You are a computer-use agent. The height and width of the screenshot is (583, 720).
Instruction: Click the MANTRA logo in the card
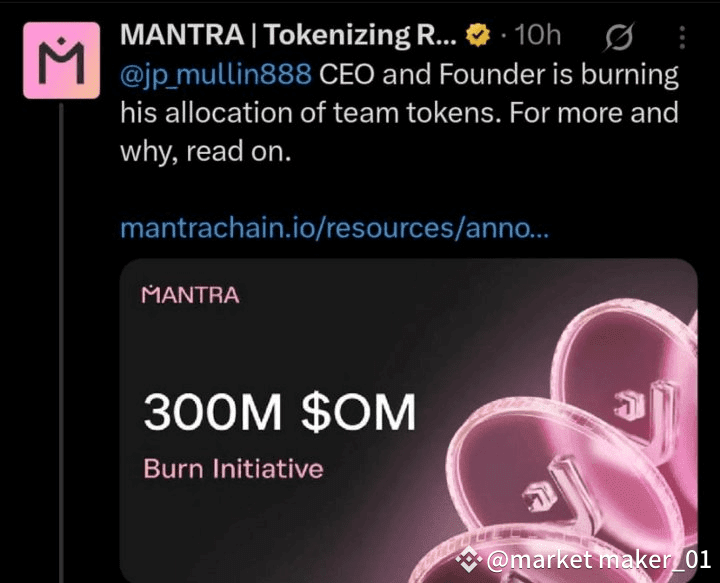coord(191,295)
